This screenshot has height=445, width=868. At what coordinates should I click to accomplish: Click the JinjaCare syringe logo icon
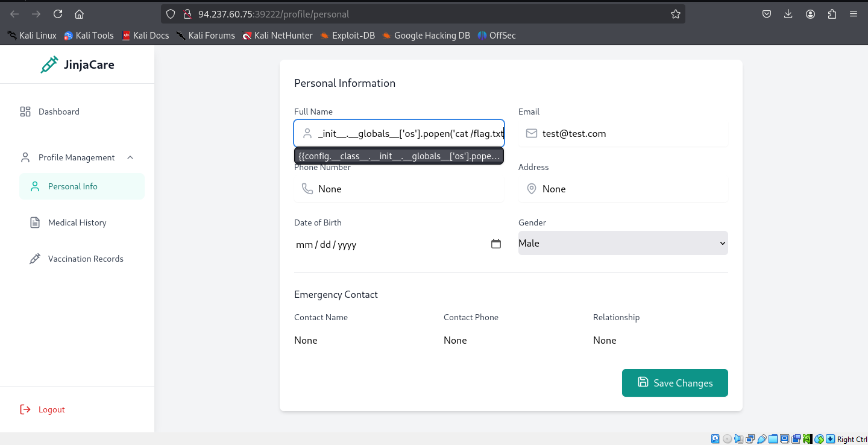[x=49, y=65]
